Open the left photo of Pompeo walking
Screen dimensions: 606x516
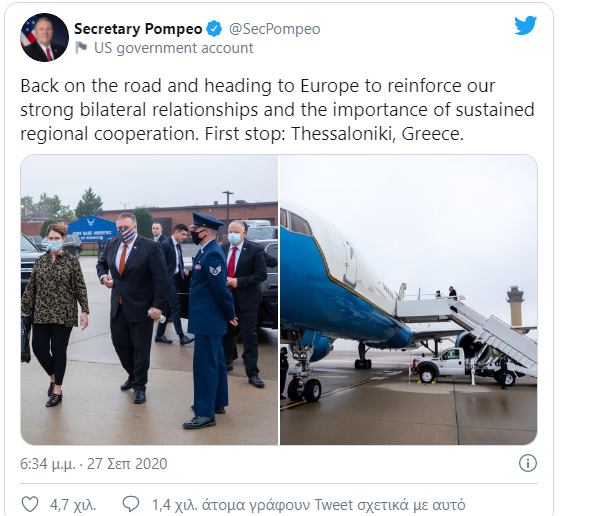tap(149, 300)
